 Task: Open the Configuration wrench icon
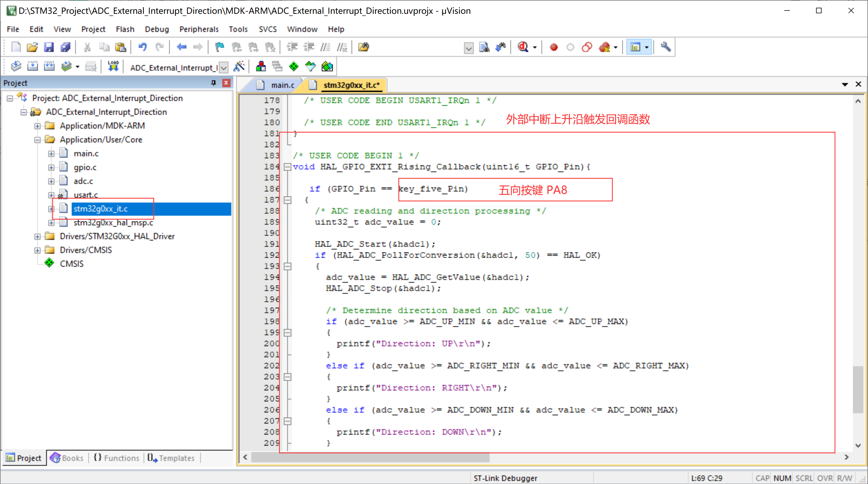click(x=666, y=47)
